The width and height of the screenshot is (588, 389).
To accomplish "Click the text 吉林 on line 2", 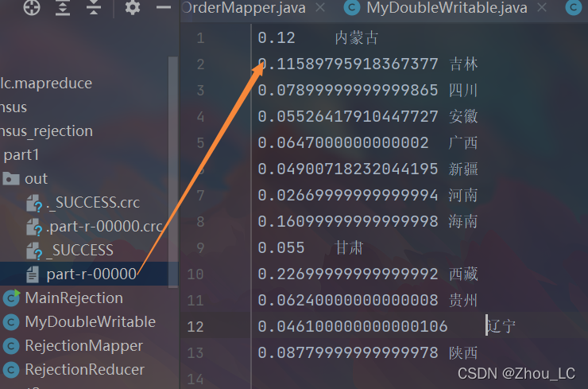I will tap(463, 64).
